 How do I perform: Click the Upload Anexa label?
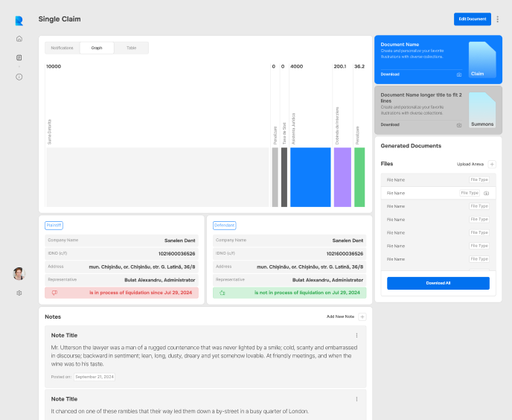[470, 164]
